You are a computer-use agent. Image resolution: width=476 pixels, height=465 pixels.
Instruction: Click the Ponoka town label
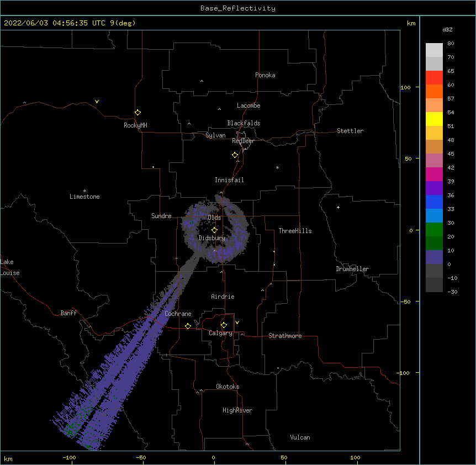265,75
